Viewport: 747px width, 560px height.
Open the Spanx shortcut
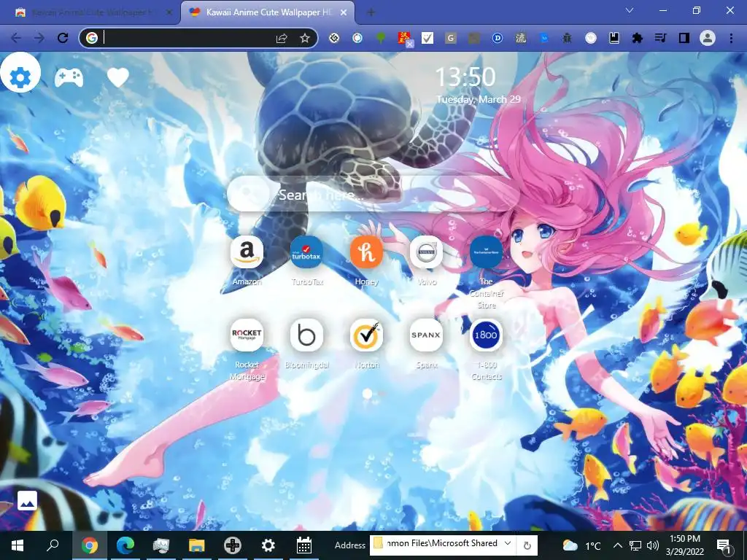pyautogui.click(x=426, y=335)
